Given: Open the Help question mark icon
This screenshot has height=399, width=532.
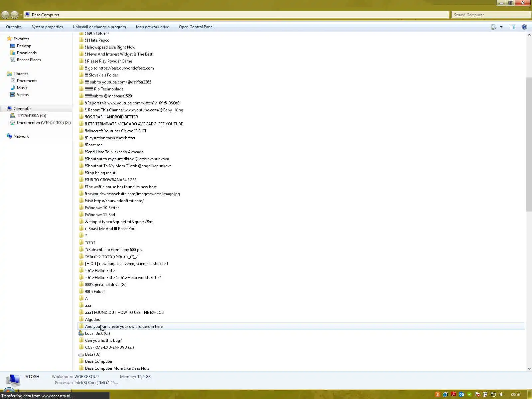Looking at the screenshot, I should pyautogui.click(x=524, y=27).
